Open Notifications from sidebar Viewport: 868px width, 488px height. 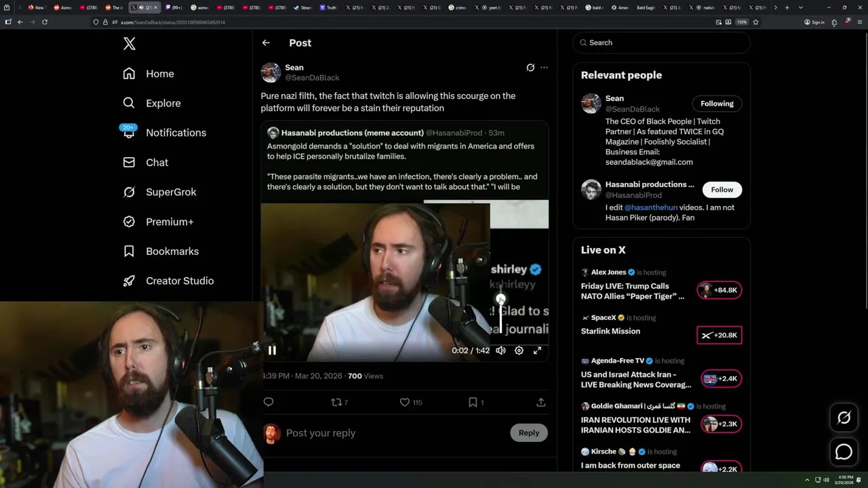pos(164,133)
